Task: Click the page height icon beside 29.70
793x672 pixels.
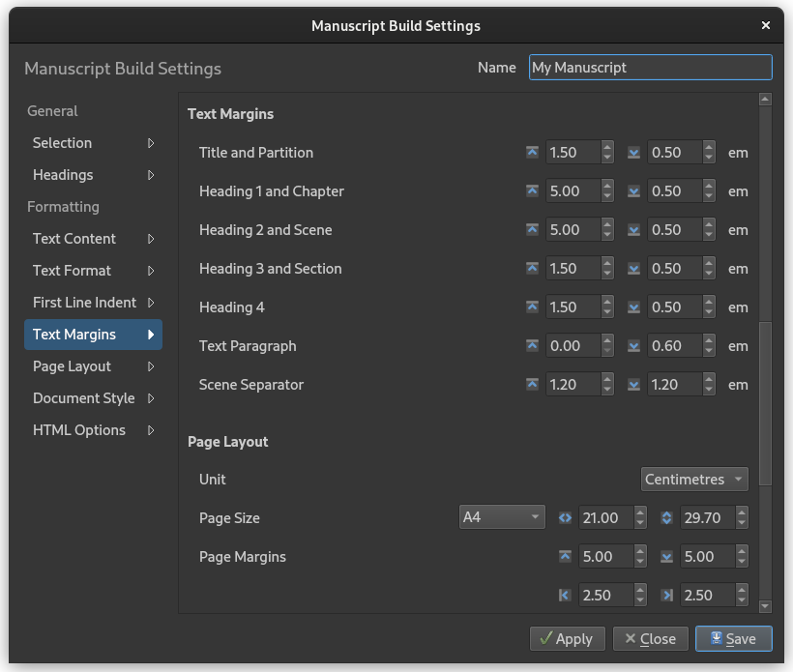Action: coord(666,517)
